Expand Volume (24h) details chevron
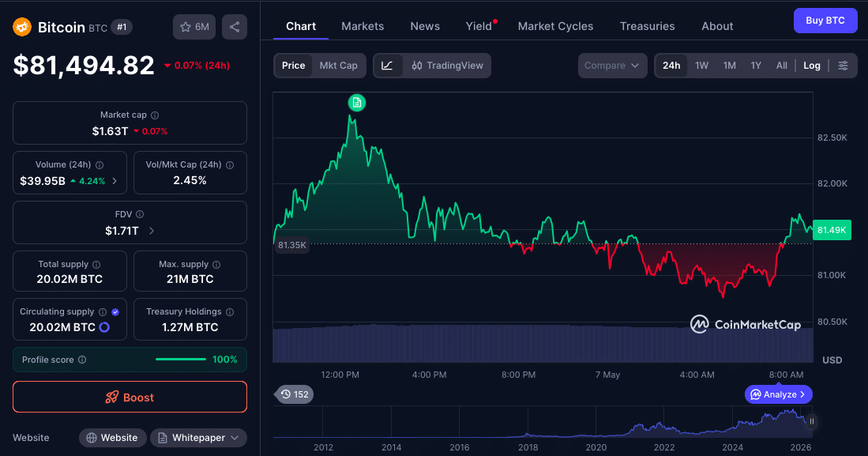 click(x=115, y=181)
